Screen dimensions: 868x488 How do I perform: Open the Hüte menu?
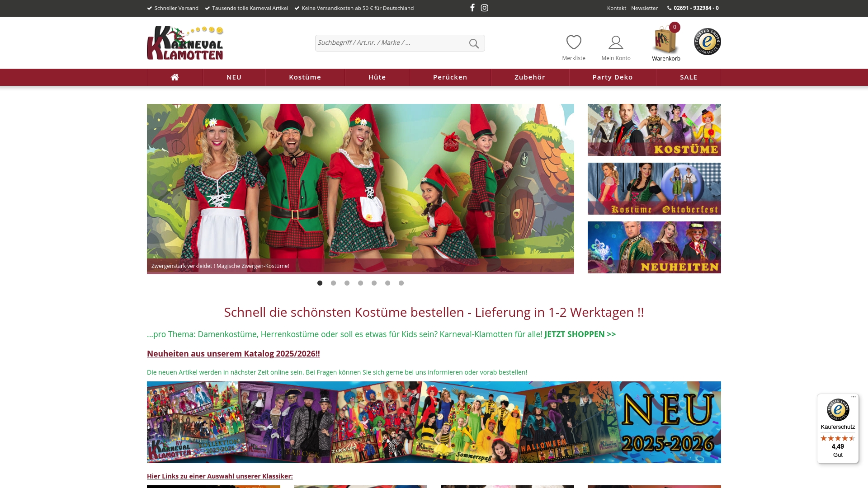[377, 77]
